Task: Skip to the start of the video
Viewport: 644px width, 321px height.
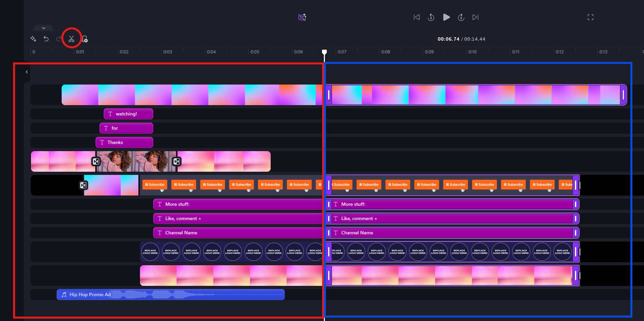Action: coord(417,17)
